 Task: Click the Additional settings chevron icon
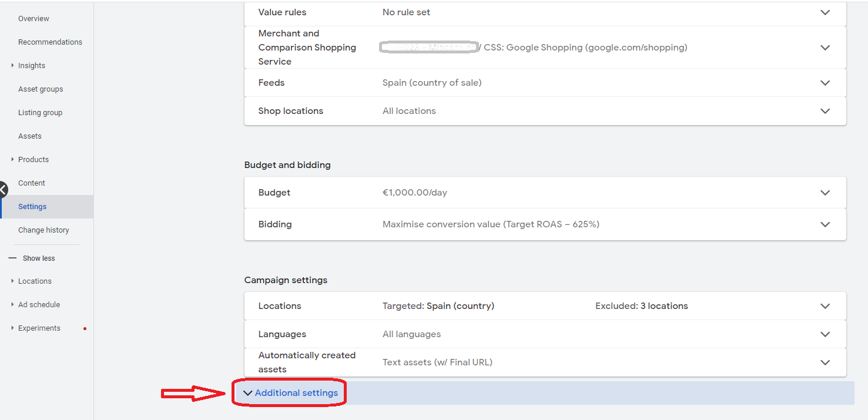(x=248, y=393)
